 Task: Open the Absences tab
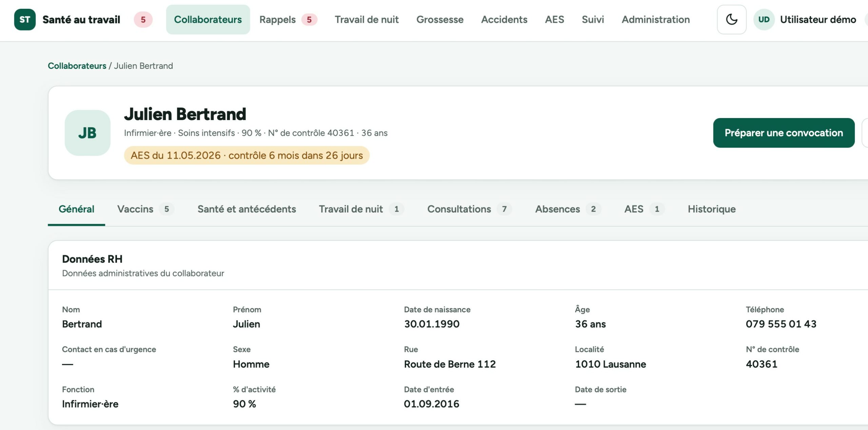click(x=568, y=209)
